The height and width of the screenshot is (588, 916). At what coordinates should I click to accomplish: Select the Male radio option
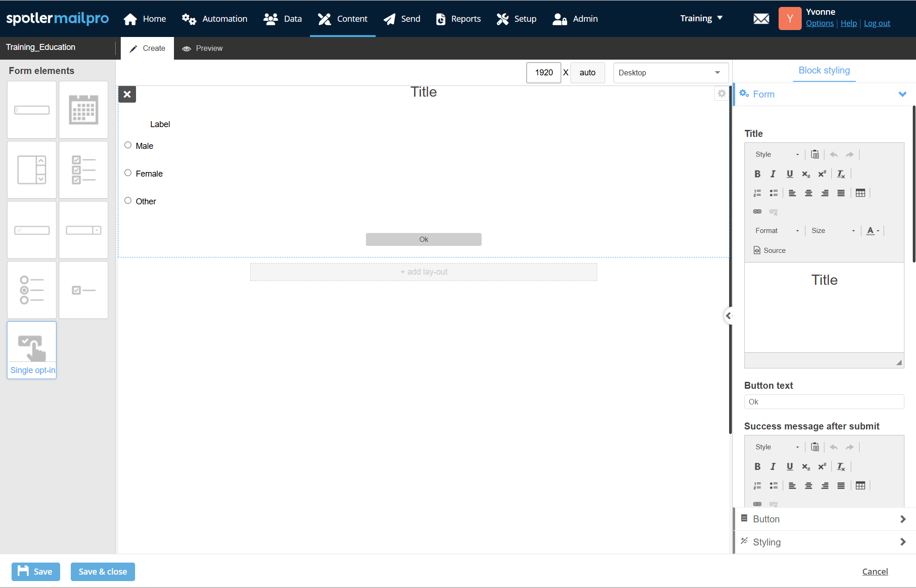pyautogui.click(x=128, y=145)
